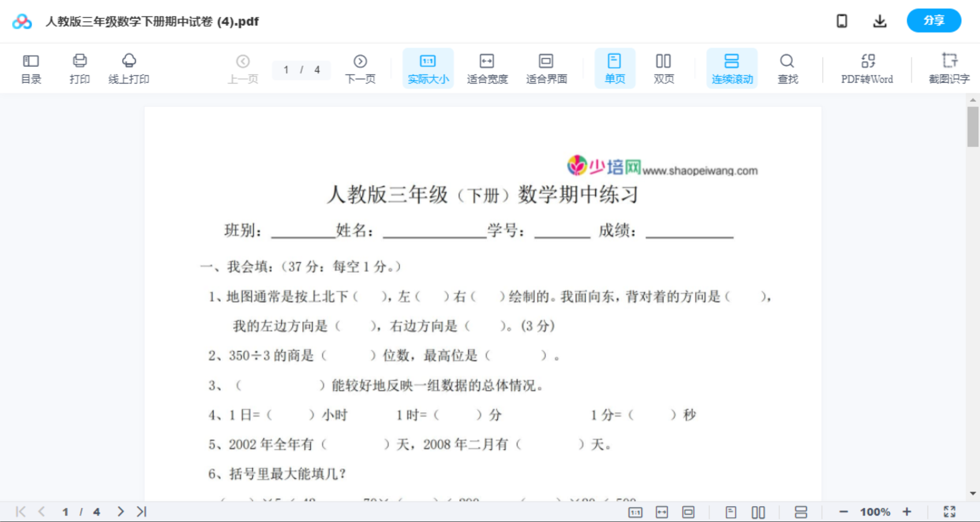Click the 实际大小 actual size tab

[x=428, y=68]
